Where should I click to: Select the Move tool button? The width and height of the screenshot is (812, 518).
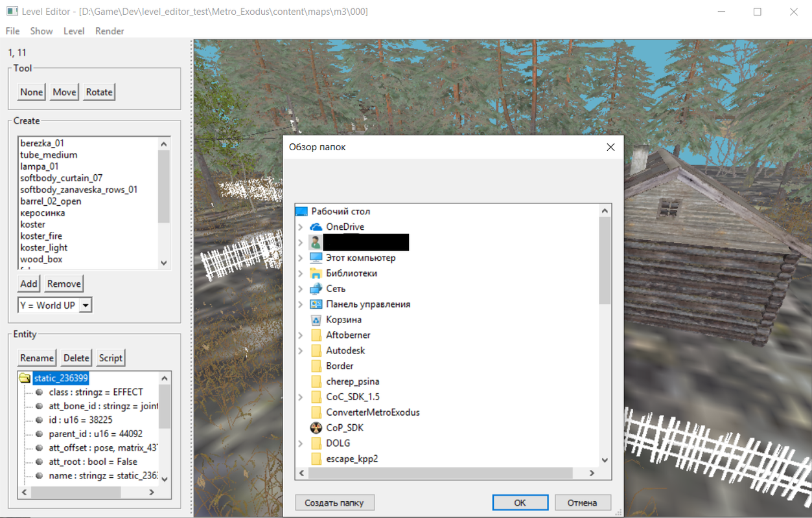tap(64, 92)
